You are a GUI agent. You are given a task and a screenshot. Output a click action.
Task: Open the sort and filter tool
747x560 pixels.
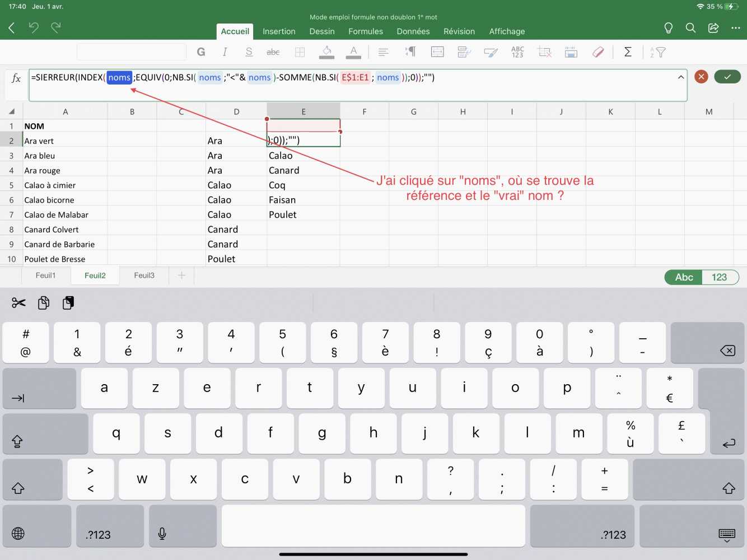(x=658, y=52)
